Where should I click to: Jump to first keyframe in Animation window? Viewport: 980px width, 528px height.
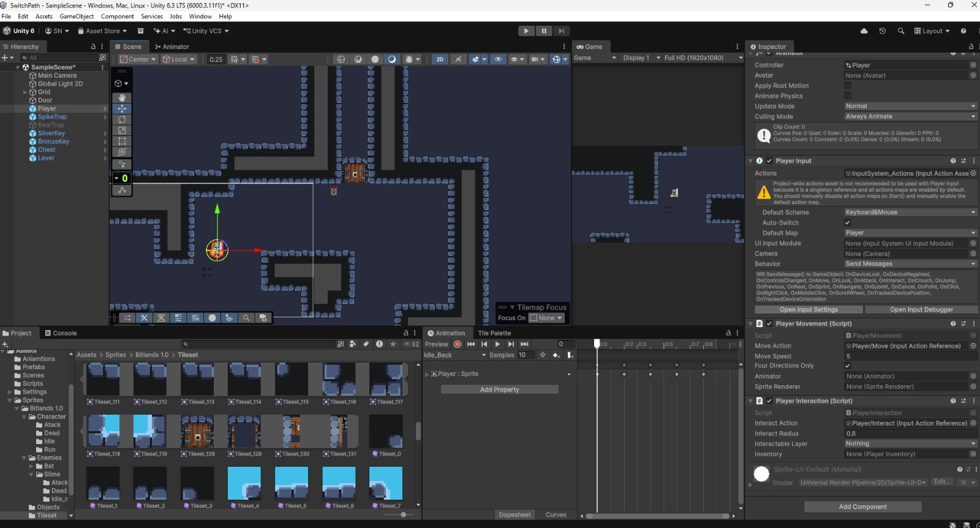[470, 344]
